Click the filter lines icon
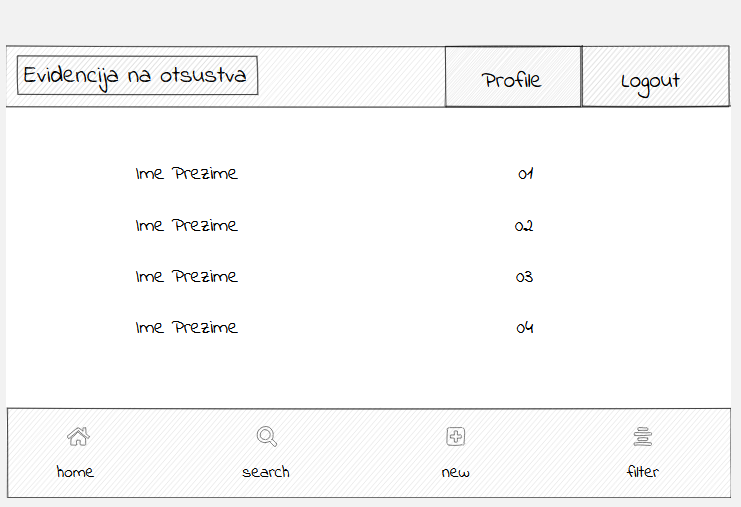The height and width of the screenshot is (507, 741). tap(643, 436)
